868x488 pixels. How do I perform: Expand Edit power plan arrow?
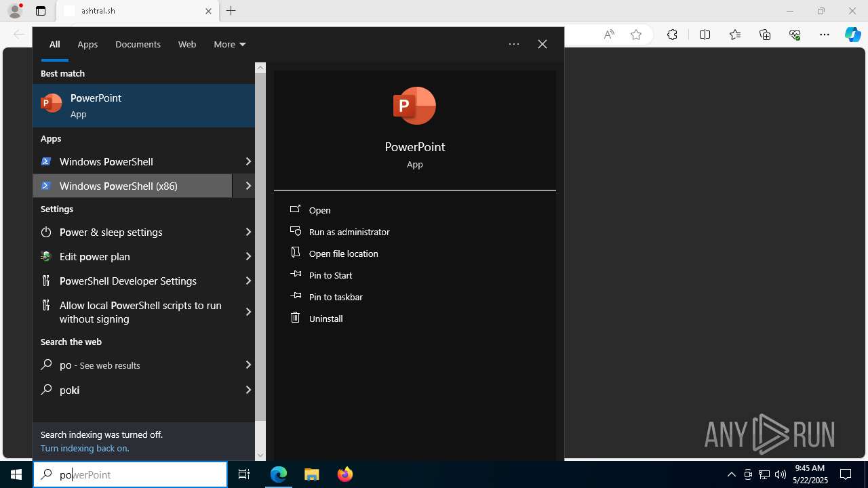248,256
